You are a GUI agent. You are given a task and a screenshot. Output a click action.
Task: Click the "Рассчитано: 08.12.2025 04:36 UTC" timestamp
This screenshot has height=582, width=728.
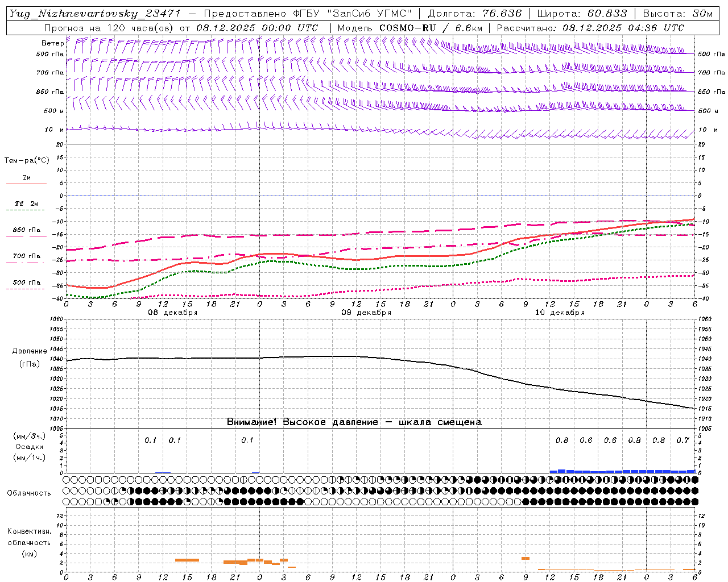tap(590, 28)
